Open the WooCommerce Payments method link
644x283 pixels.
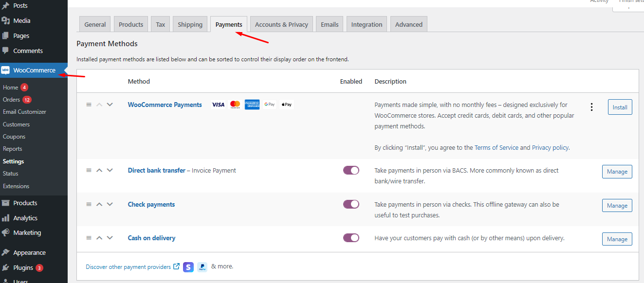pyautogui.click(x=165, y=105)
